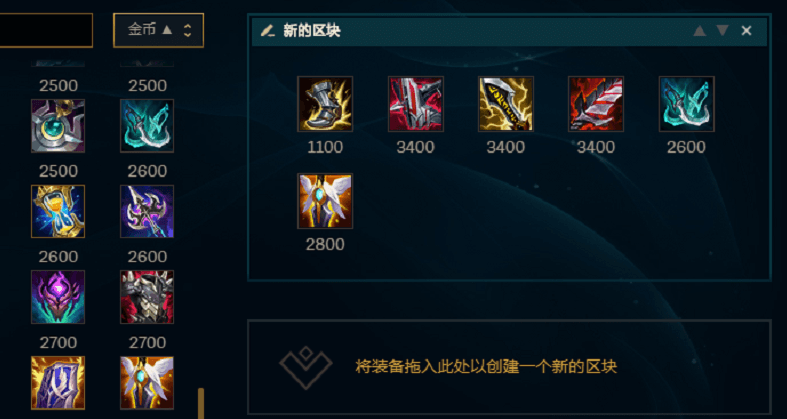Pick the spiked dark armor item in list
This screenshot has height=419, width=787.
[x=147, y=297]
